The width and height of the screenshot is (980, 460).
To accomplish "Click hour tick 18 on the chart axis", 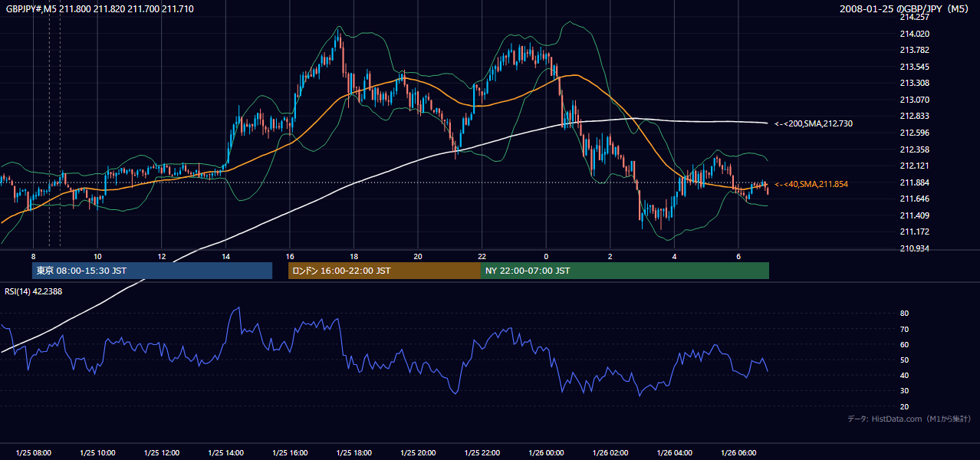I will pos(354,256).
